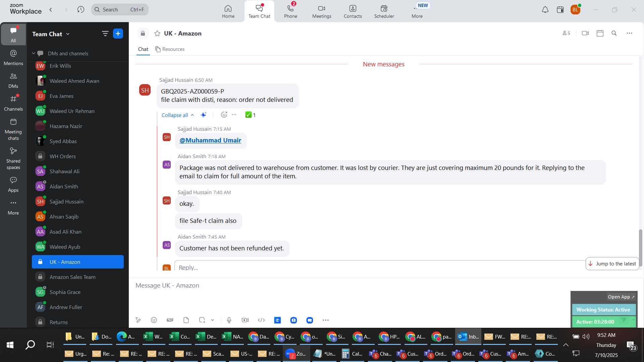Screen dimensions: 644x362
Task: Open More options in the left sidebar
Action: coord(13,207)
